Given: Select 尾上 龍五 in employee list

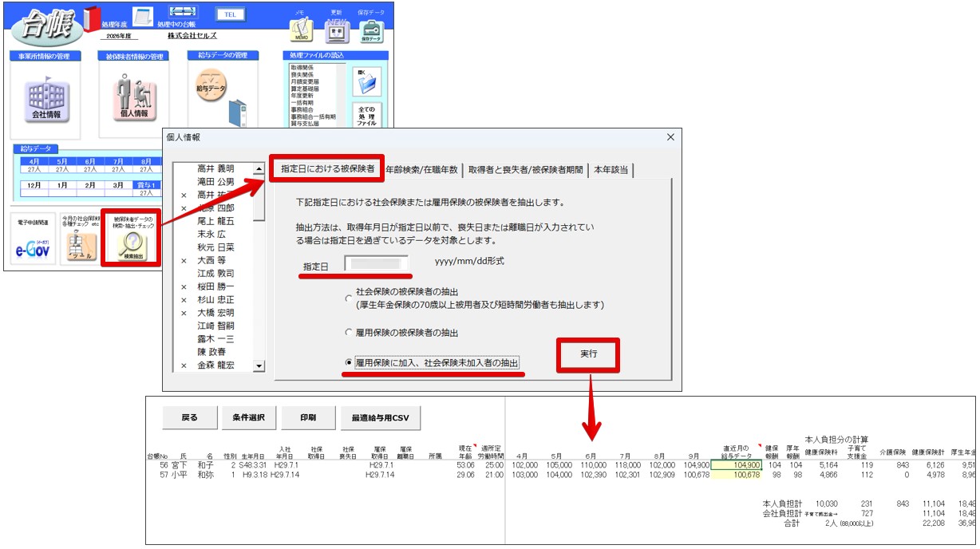Looking at the screenshot, I should 216,220.
